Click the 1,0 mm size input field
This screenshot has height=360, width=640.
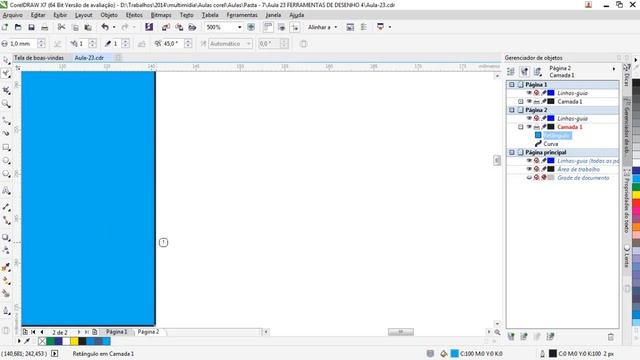(23, 44)
